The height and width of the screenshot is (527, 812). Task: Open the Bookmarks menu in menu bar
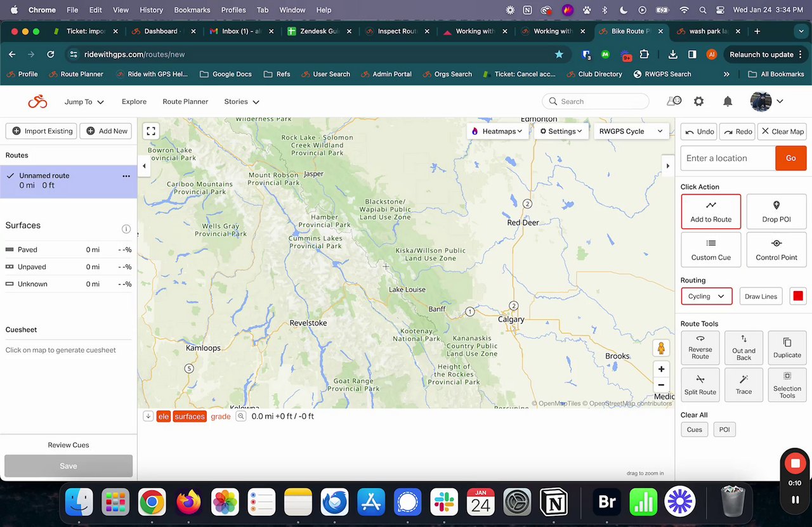[x=192, y=10]
